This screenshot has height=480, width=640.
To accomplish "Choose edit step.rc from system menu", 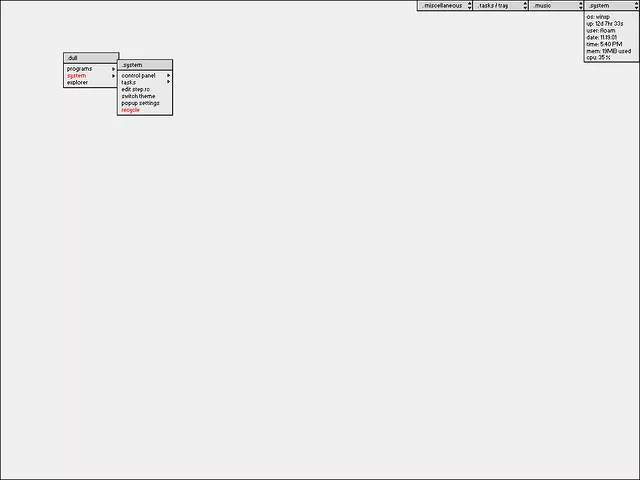I will click(135, 89).
